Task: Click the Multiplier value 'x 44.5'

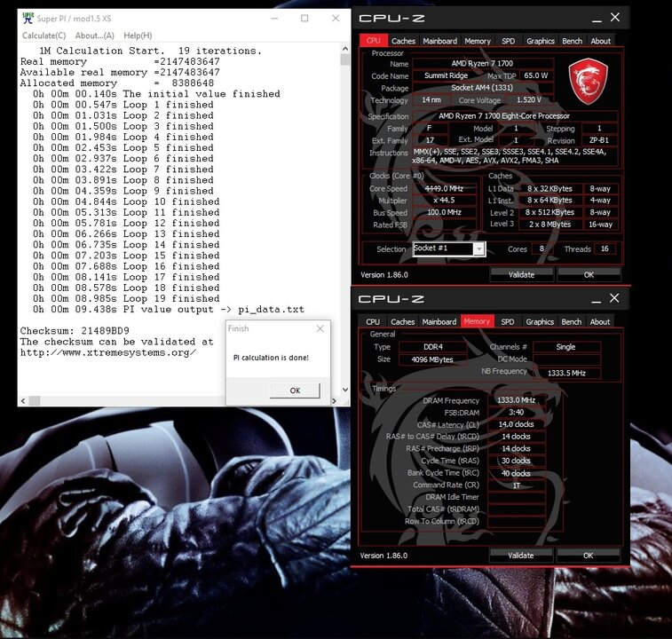Action: 444,201
